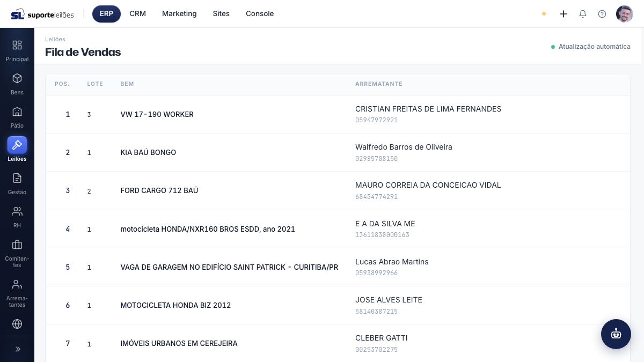Click bidder CRISTIAN FREITAS DE LIMA FERNANDES
The width and height of the screenshot is (644, 362).
428,109
